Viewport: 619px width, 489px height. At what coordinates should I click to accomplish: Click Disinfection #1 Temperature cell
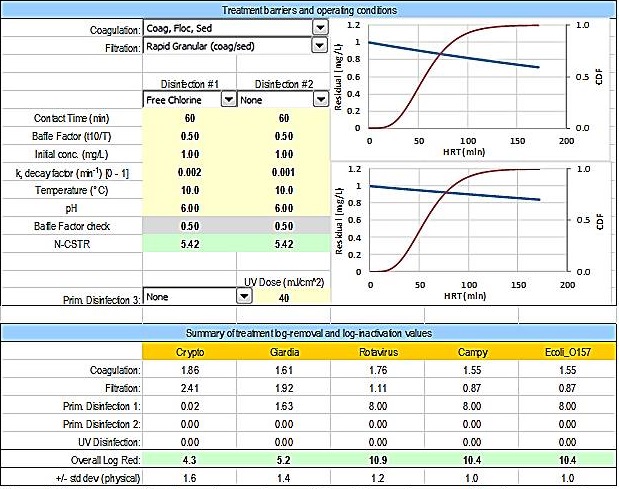[x=189, y=190]
